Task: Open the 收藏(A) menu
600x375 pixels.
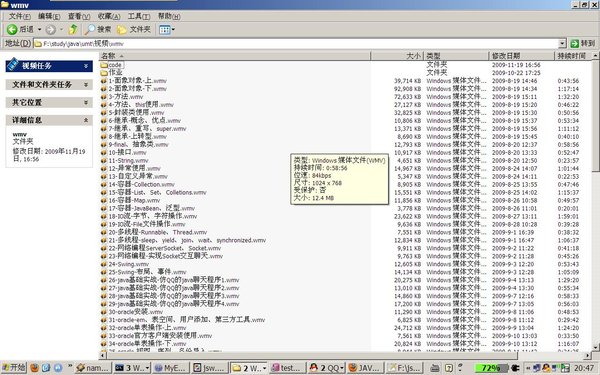Action: pos(109,16)
